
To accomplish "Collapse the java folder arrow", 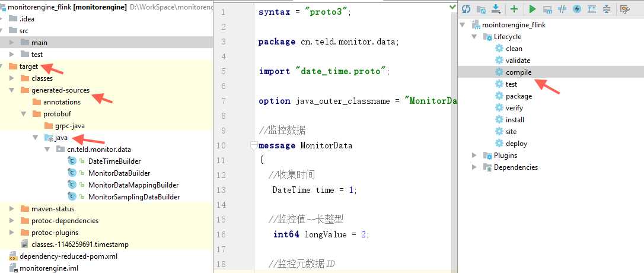I will pyautogui.click(x=36, y=138).
